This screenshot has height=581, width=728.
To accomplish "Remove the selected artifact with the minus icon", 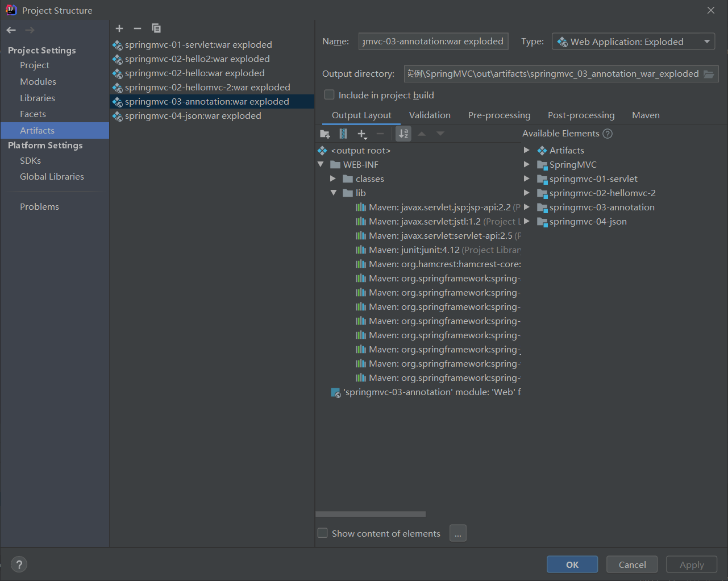I will 137,28.
